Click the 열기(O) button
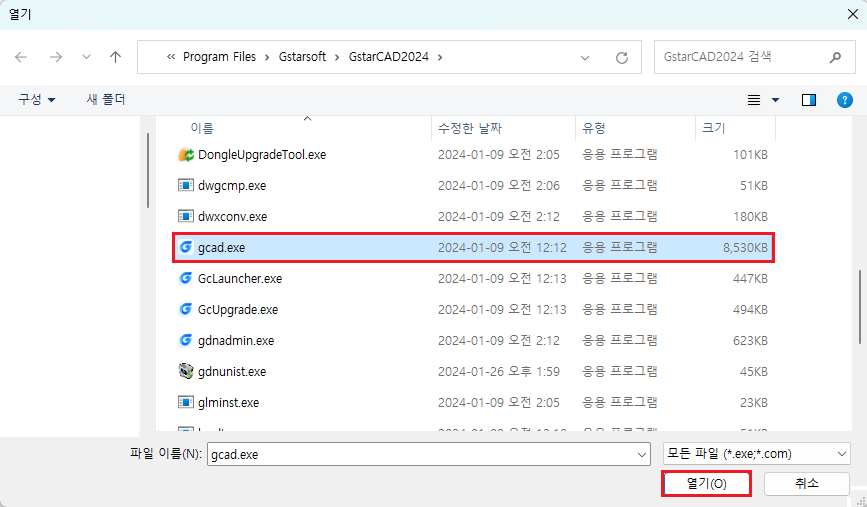 click(x=707, y=484)
